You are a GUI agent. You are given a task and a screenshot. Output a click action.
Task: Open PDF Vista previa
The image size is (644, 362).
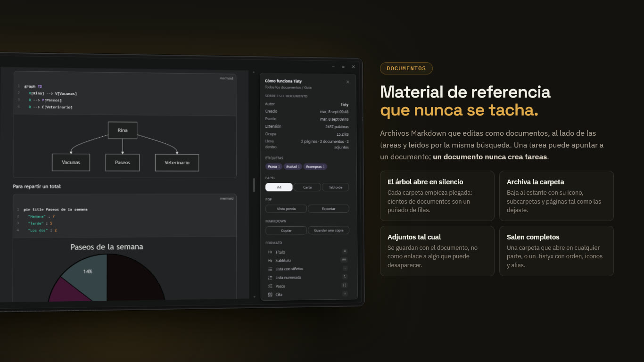tap(286, 209)
